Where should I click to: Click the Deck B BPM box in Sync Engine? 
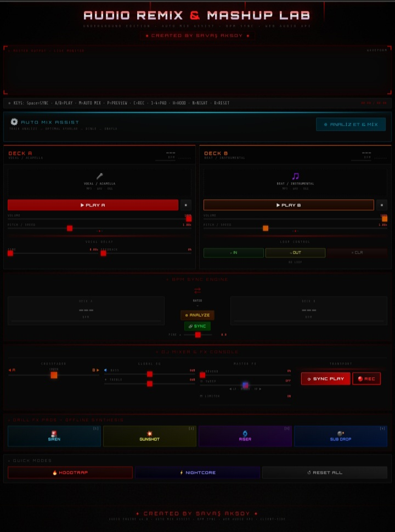coord(309,311)
